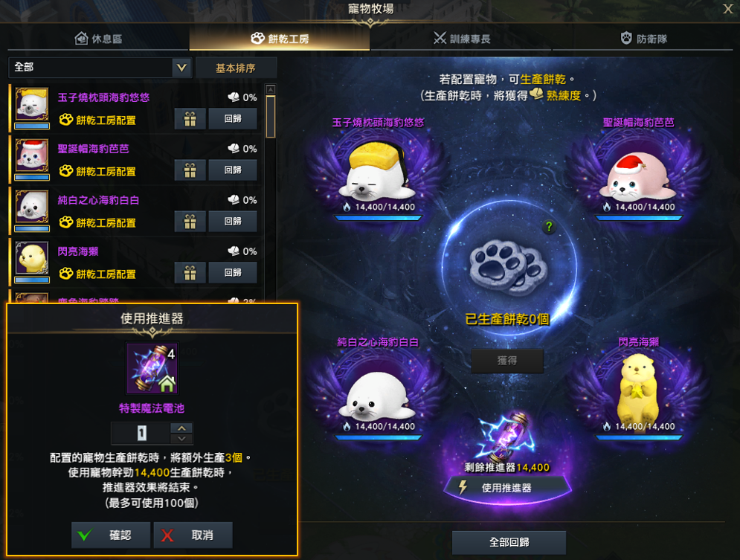Switch to the 休息區 tab

pyautogui.click(x=98, y=39)
